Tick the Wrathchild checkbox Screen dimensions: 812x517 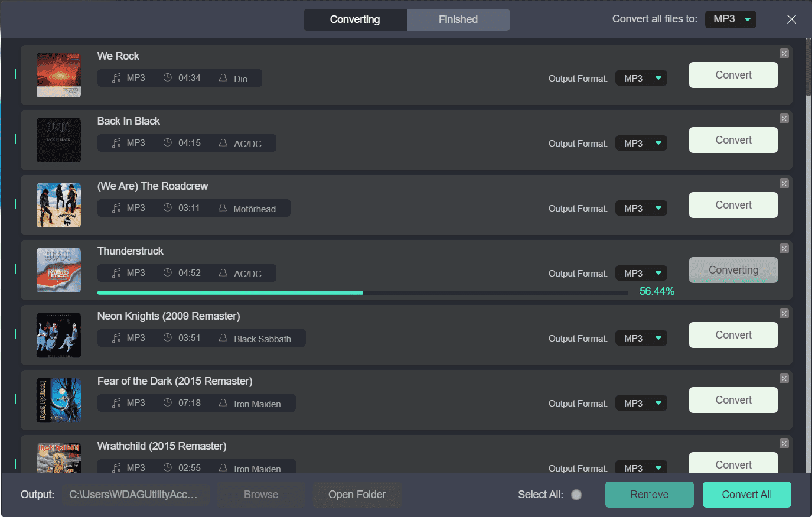[x=11, y=464]
